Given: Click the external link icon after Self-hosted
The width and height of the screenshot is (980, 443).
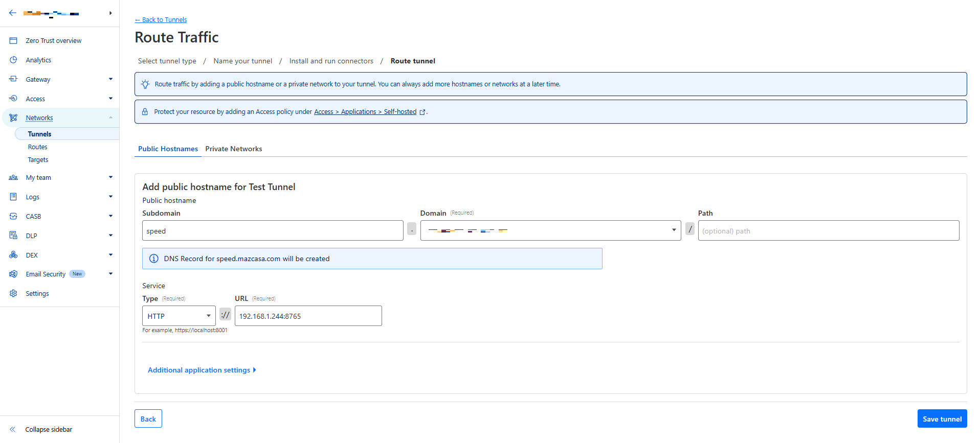Looking at the screenshot, I should point(422,112).
